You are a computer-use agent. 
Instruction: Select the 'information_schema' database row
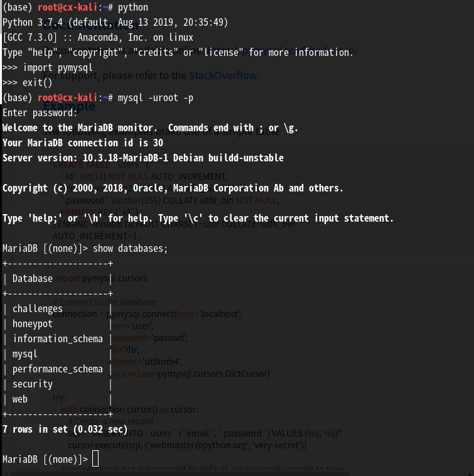[x=57, y=338]
